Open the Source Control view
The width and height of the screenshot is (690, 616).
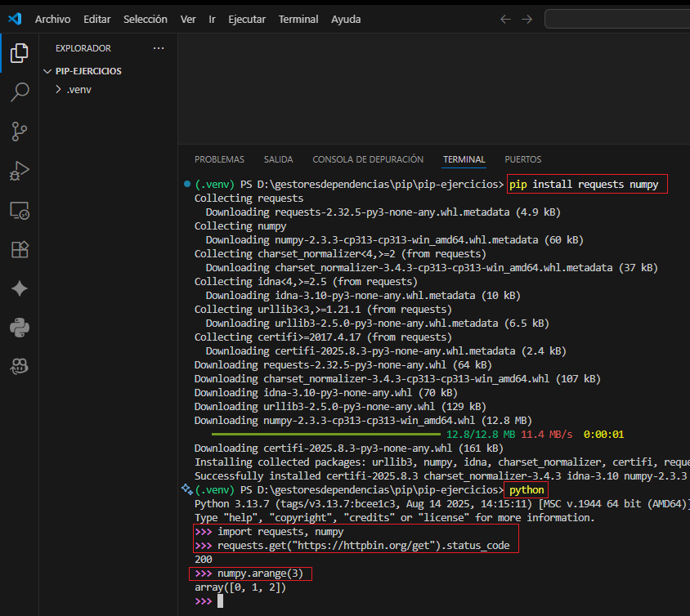pyautogui.click(x=19, y=131)
